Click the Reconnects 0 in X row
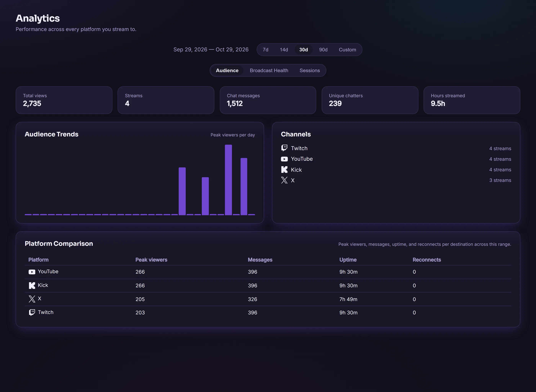536x392 pixels. pos(414,299)
